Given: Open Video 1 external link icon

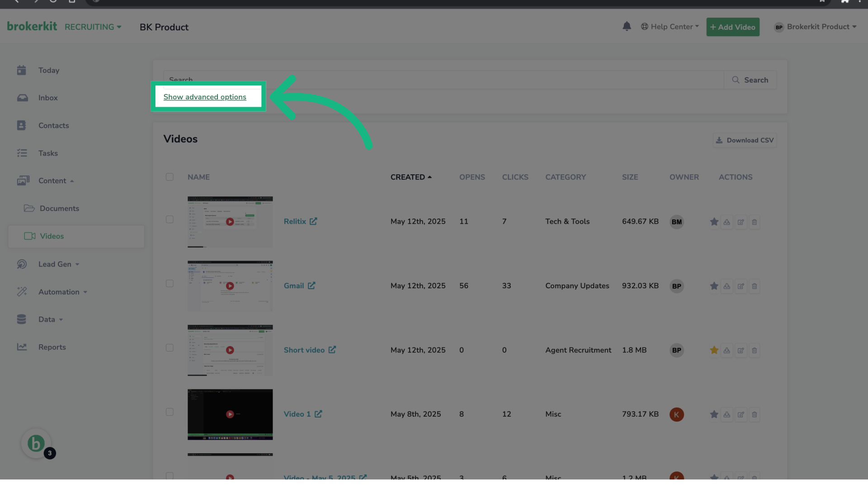Looking at the screenshot, I should [x=318, y=414].
